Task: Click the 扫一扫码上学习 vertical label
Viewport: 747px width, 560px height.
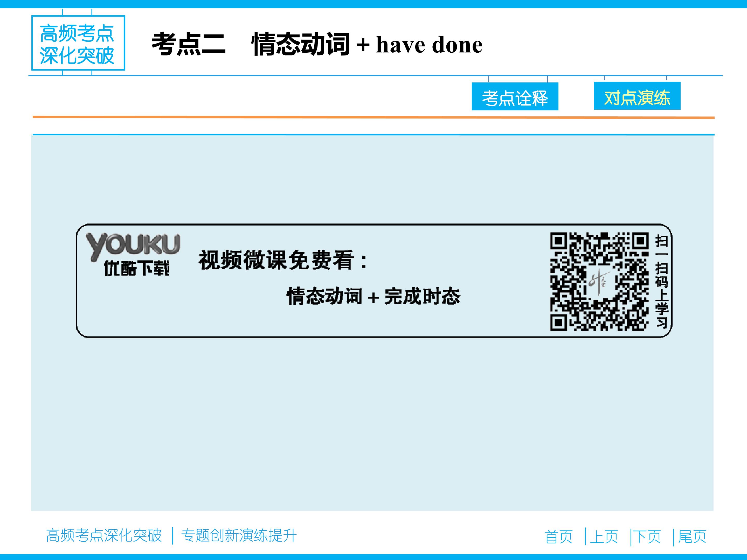Action: tap(662, 282)
